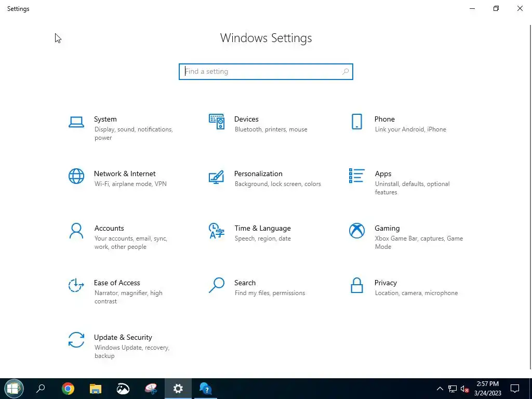Image resolution: width=532 pixels, height=399 pixels.
Task: Open the Apps list icon
Action: pos(356,176)
